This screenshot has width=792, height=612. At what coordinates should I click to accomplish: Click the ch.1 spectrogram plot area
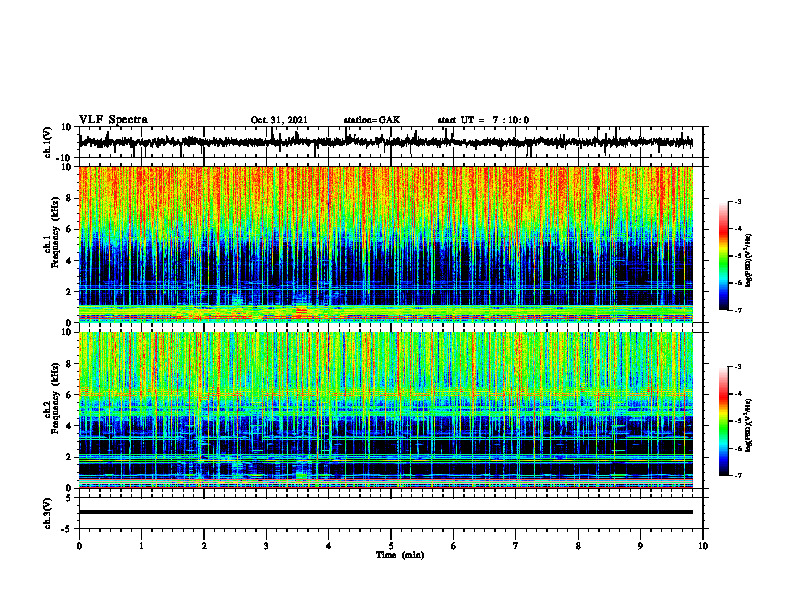click(386, 244)
